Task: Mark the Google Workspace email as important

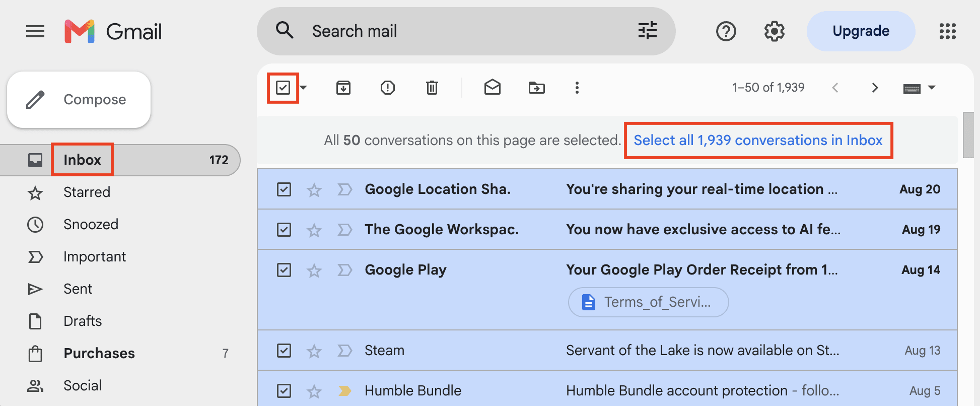Action: click(345, 230)
